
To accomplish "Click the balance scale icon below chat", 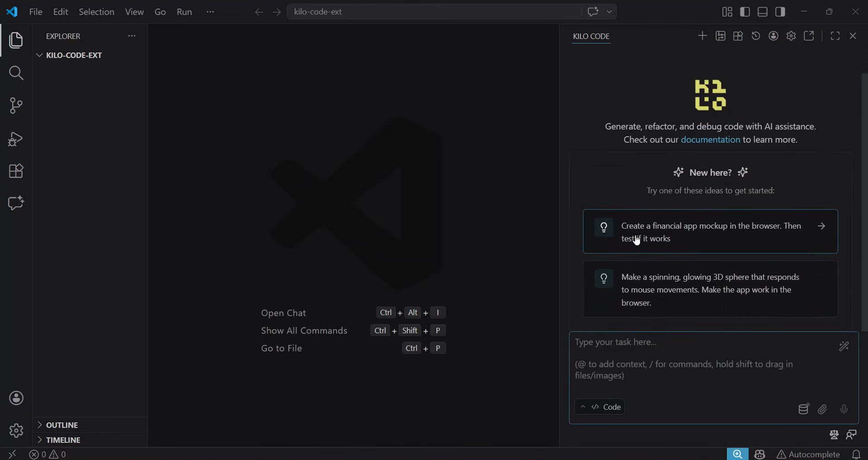I will tap(834, 435).
